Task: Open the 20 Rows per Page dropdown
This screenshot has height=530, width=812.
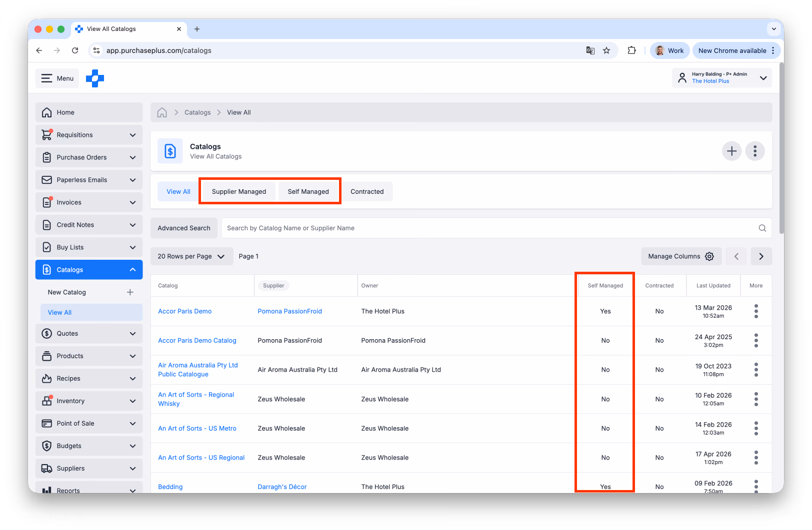Action: coord(191,256)
